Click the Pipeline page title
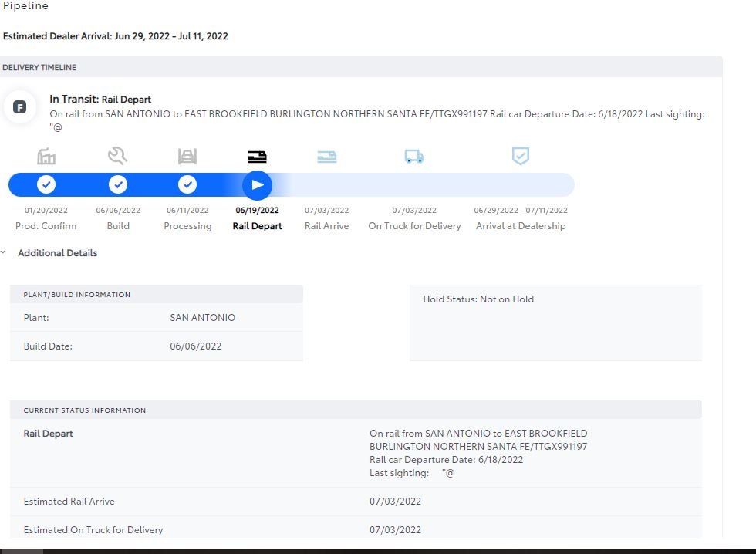 pos(25,5)
